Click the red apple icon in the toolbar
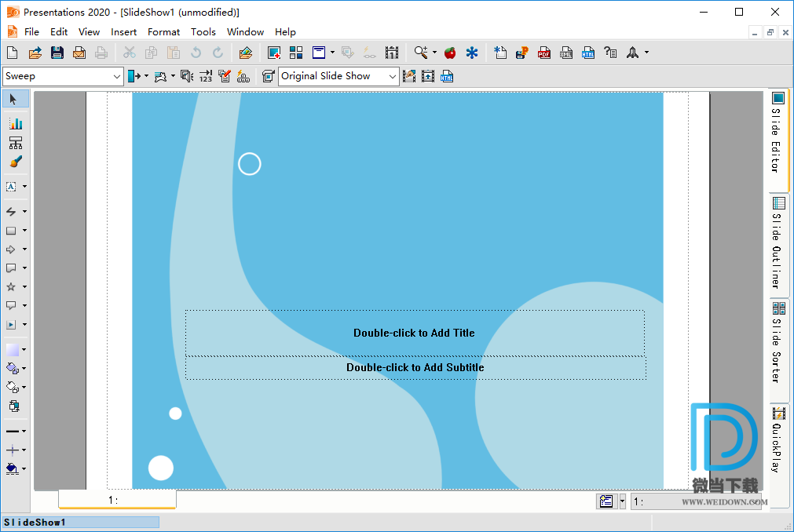The image size is (794, 532). [x=450, y=53]
